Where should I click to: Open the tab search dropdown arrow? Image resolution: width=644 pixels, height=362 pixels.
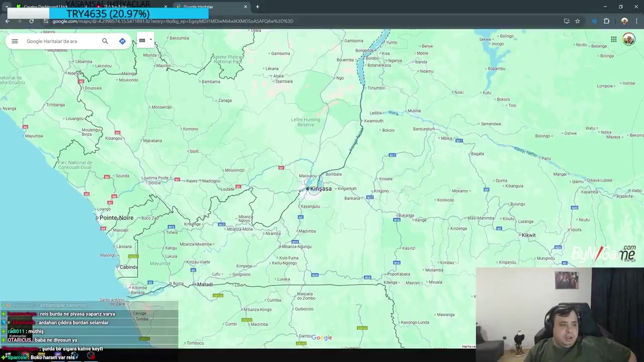point(7,7)
